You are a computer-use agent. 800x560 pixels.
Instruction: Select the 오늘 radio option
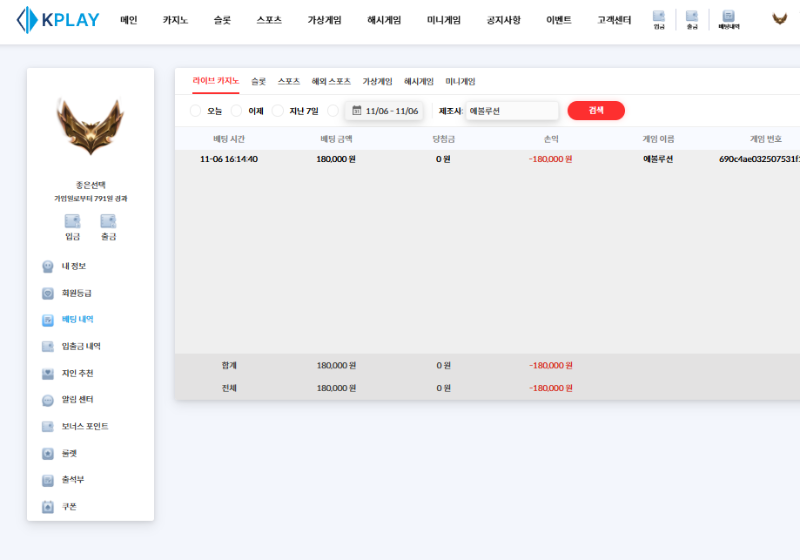click(196, 111)
